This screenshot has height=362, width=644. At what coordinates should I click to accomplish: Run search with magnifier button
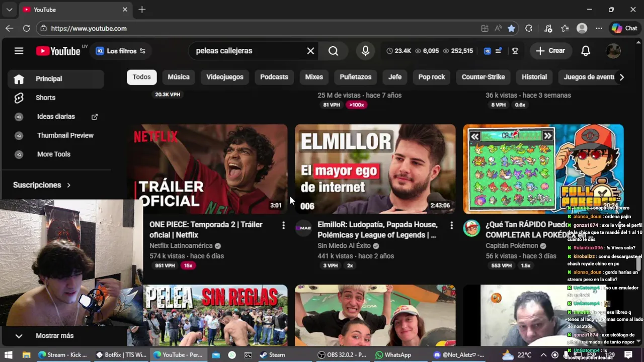[333, 51]
